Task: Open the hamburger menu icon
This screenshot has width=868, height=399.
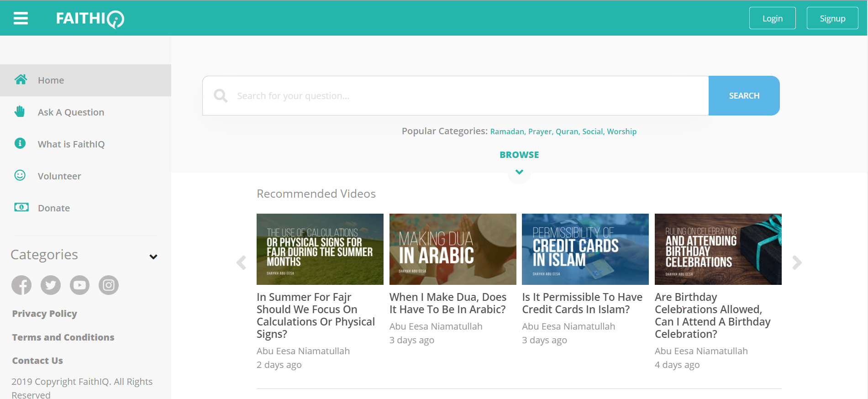Action: (x=21, y=18)
